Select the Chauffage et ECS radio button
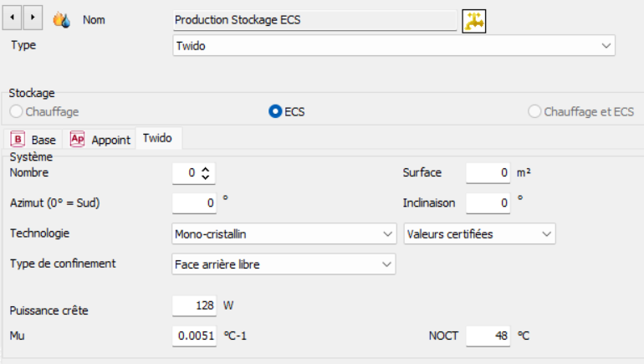The height and width of the screenshot is (364, 644). [534, 111]
